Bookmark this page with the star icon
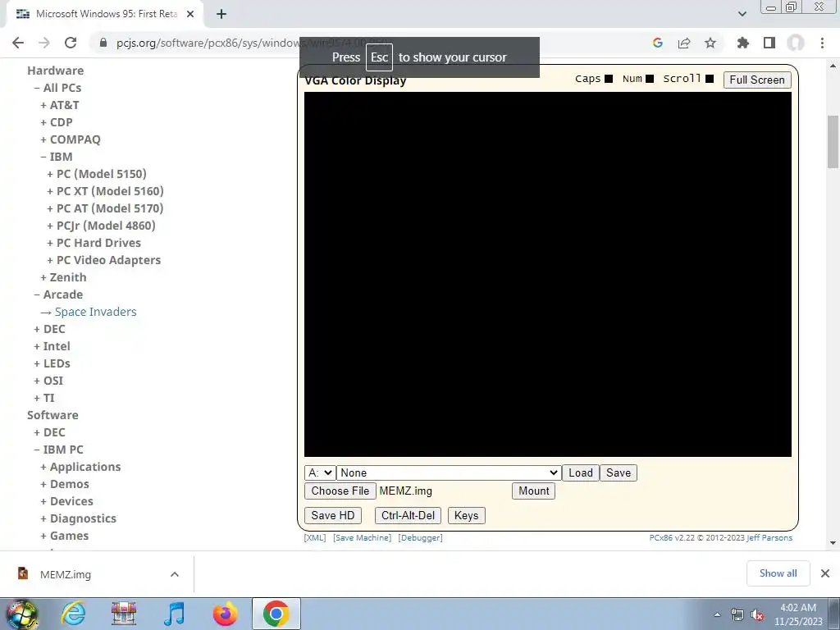The image size is (840, 630). pos(710,43)
